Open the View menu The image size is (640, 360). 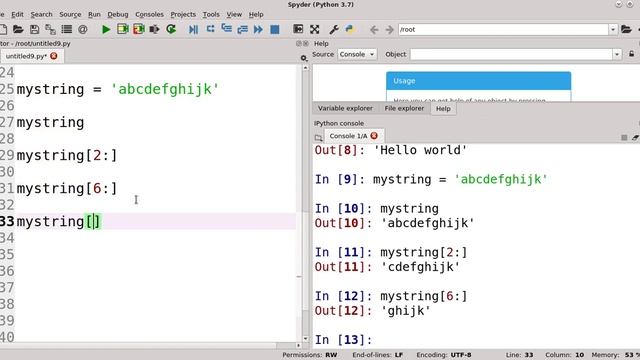[x=234, y=14]
